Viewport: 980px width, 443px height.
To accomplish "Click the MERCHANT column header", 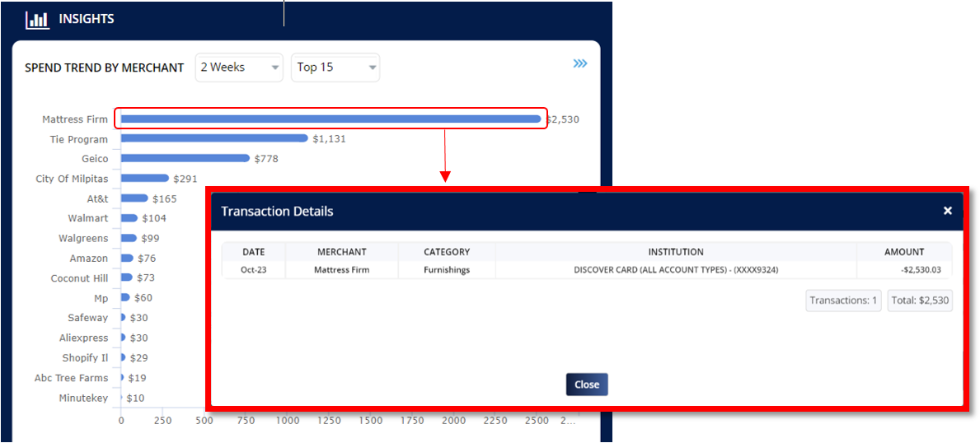I will pyautogui.click(x=342, y=252).
